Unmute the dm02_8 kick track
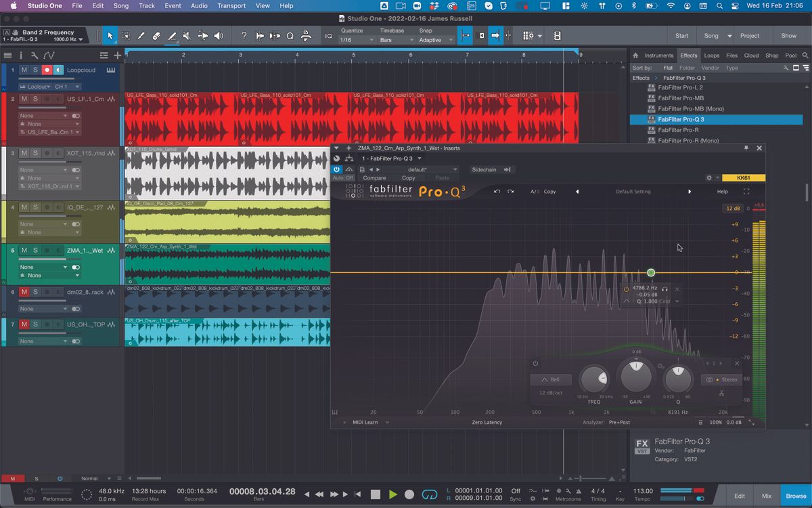 pos(24,292)
